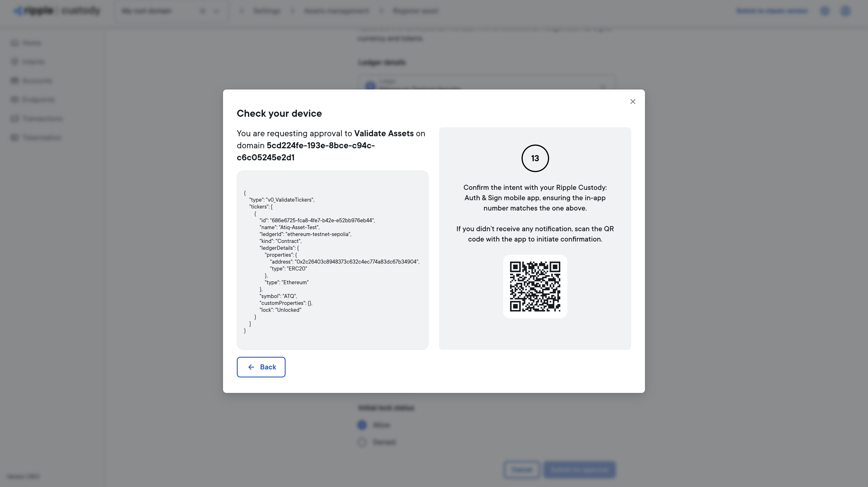Click the circled confirmation number 13
This screenshot has height=487, width=868.
535,158
